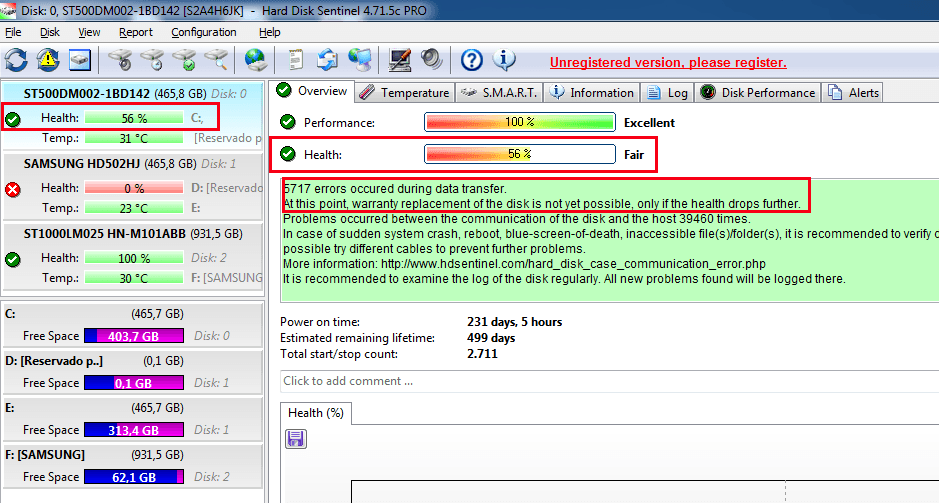The width and height of the screenshot is (939, 503).
Task: Select the Health (%) chart tab
Action: pyautogui.click(x=316, y=413)
